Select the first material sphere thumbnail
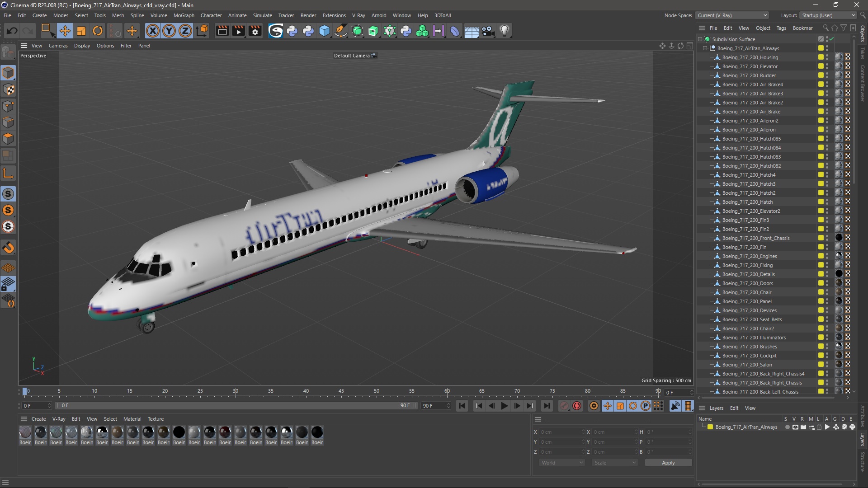868x488 pixels. click(x=25, y=432)
